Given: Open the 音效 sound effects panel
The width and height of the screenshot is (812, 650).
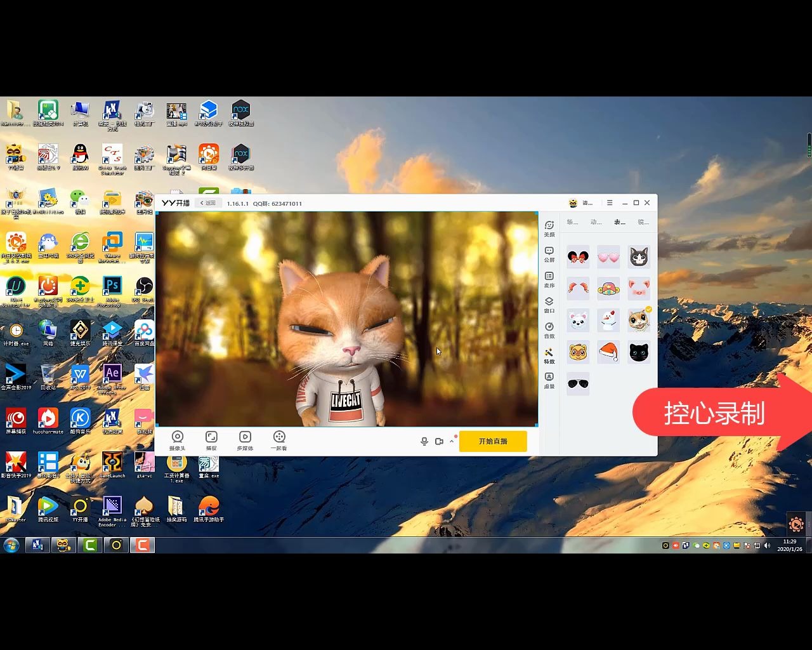Looking at the screenshot, I should click(x=549, y=331).
